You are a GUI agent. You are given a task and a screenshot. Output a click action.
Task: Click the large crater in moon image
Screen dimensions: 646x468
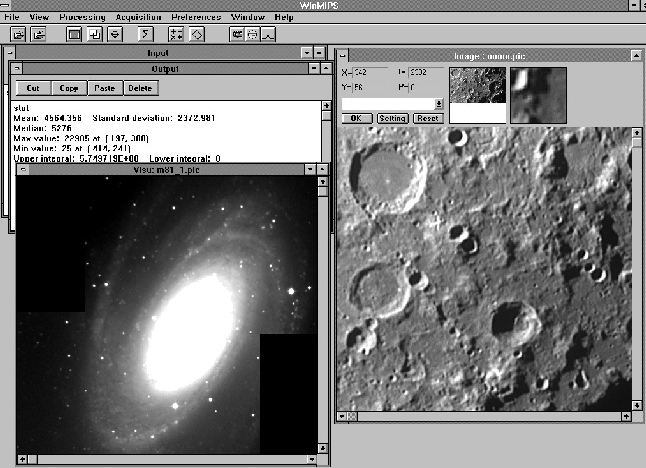point(388,178)
